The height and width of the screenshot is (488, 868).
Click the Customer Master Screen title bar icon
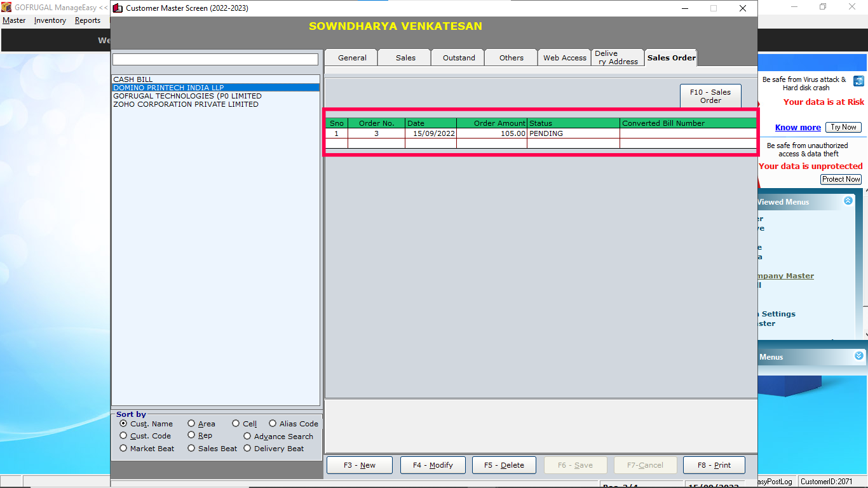tap(118, 8)
